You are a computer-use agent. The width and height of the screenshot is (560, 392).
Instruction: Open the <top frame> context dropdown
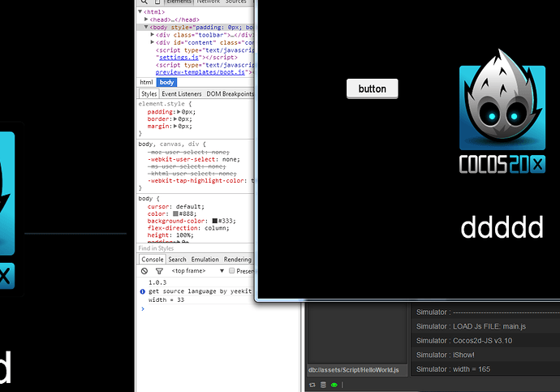pyautogui.click(x=197, y=271)
